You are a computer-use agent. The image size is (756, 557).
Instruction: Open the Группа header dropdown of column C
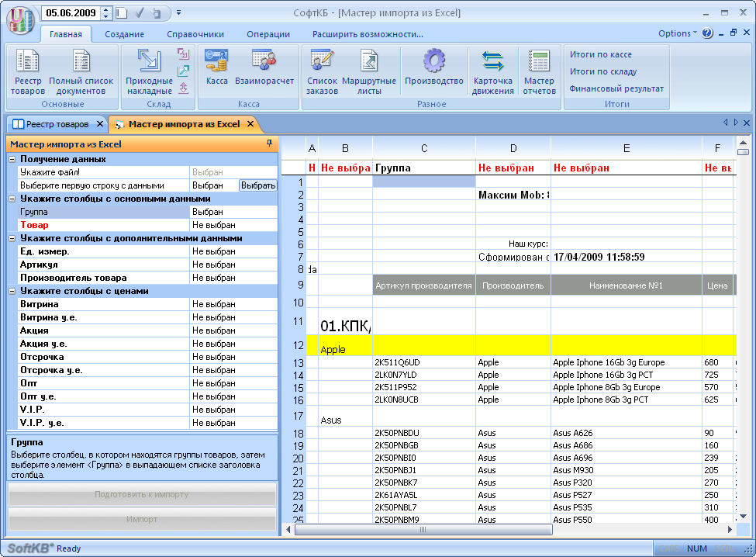(424, 168)
